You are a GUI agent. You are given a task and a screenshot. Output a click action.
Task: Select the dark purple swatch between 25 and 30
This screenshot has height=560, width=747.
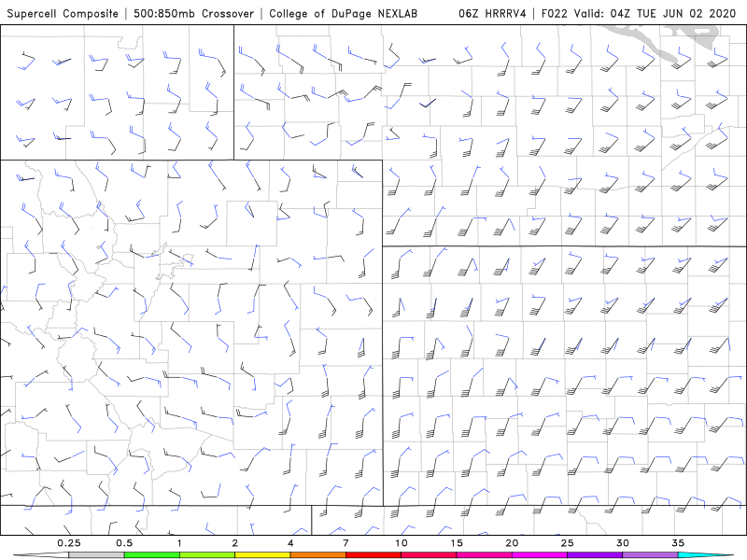pos(595,555)
